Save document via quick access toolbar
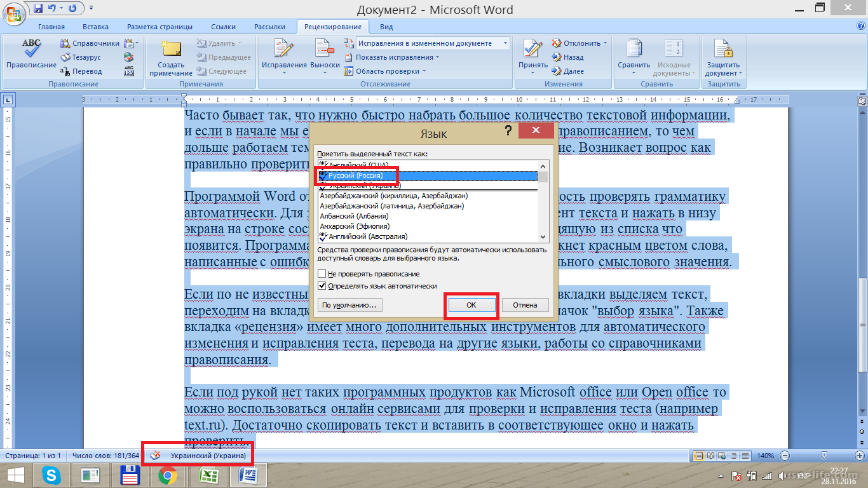This screenshot has width=868, height=488. click(38, 9)
